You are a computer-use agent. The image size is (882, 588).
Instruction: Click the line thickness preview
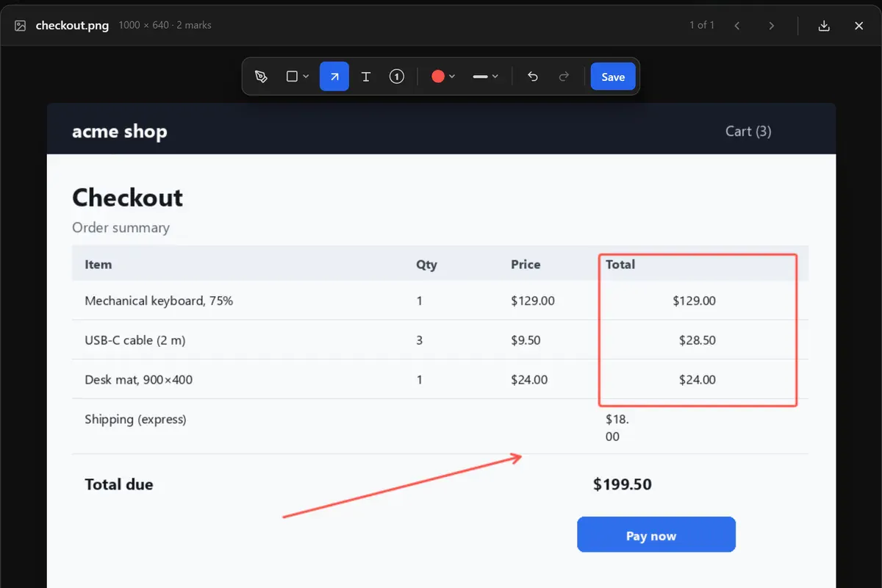tap(481, 76)
